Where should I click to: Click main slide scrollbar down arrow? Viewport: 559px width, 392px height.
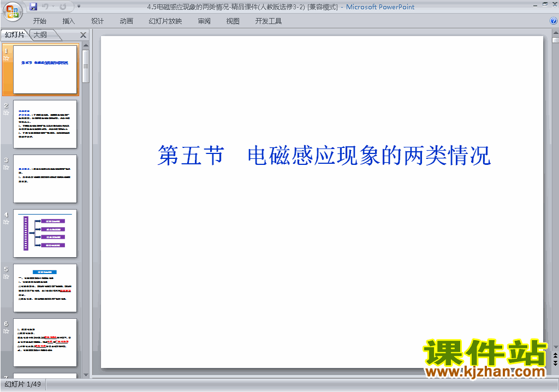coord(555,347)
